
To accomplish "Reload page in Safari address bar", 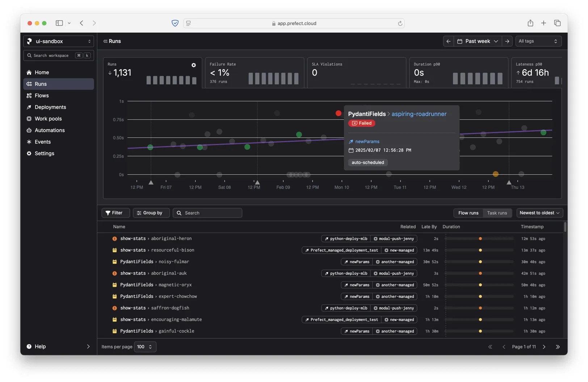I will 400,24.
